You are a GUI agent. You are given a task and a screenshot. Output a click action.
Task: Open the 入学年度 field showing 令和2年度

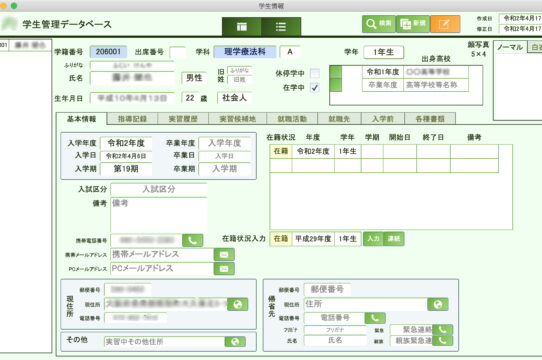126,143
